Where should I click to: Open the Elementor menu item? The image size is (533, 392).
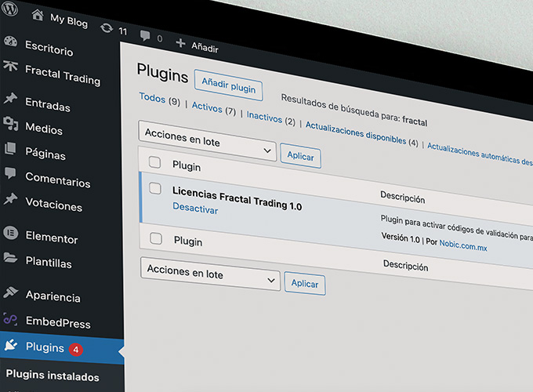point(52,237)
